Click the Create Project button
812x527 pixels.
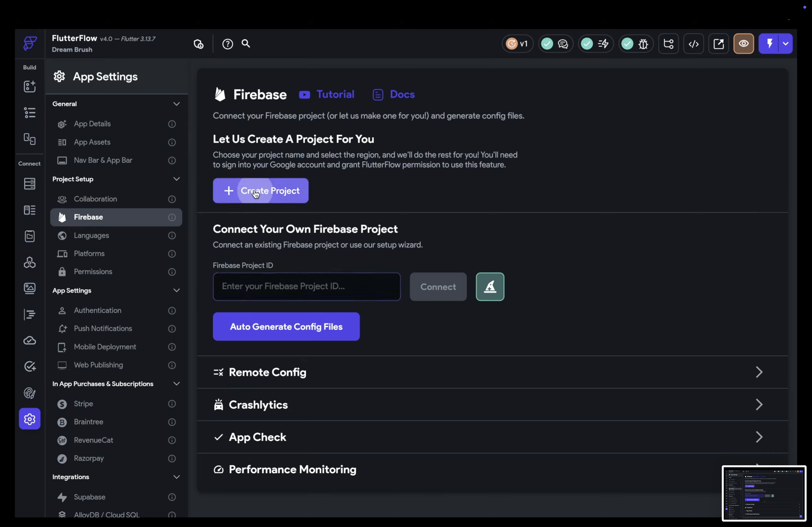point(261,190)
